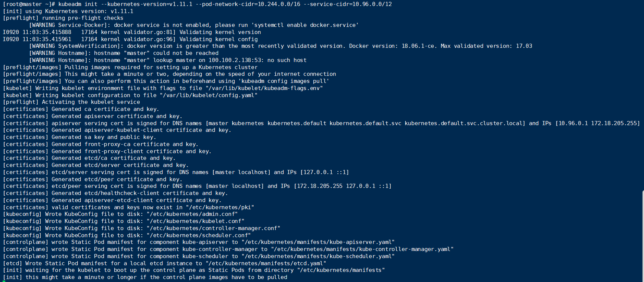The width and height of the screenshot is (644, 282).
Task: Click the '[WARNING Service-Docker]' warning label
Action: pos(68,25)
